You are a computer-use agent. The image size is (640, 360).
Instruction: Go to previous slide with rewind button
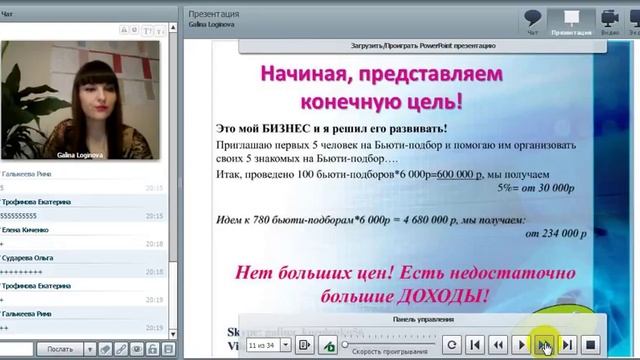(498, 345)
